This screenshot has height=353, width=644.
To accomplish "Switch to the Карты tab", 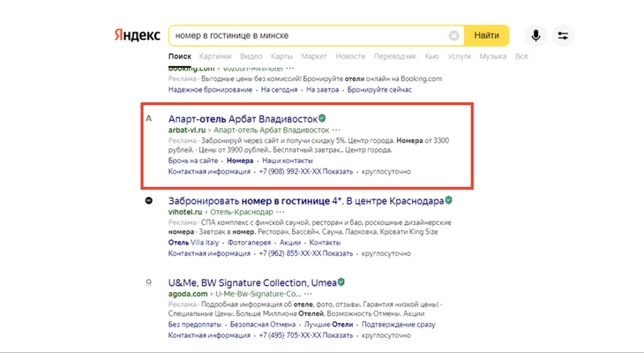I will (281, 56).
